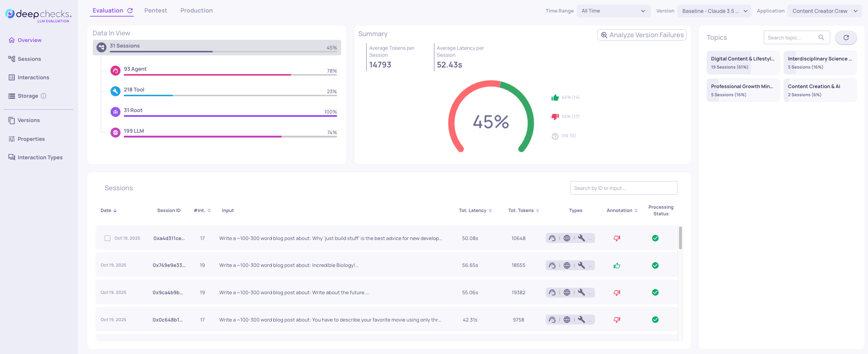Click the Sessions hierarchy icon in Data In View
The width and height of the screenshot is (868, 354).
coord(101,47)
